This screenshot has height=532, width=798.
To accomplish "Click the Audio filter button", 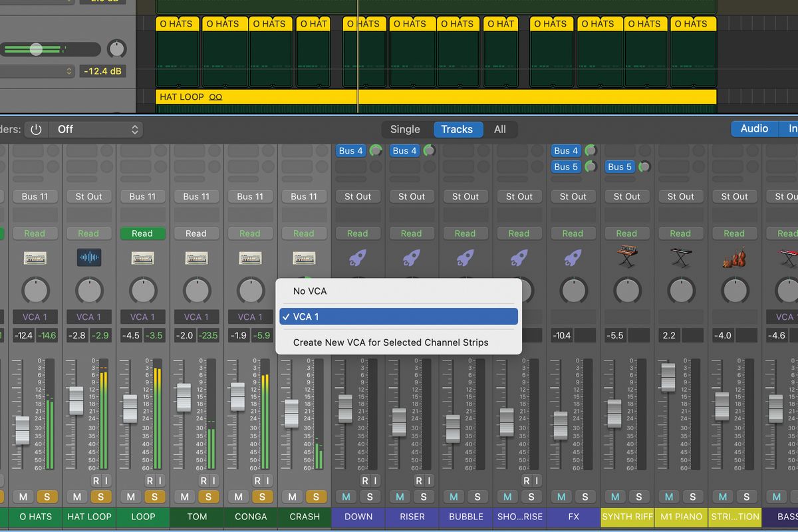I will [x=754, y=129].
